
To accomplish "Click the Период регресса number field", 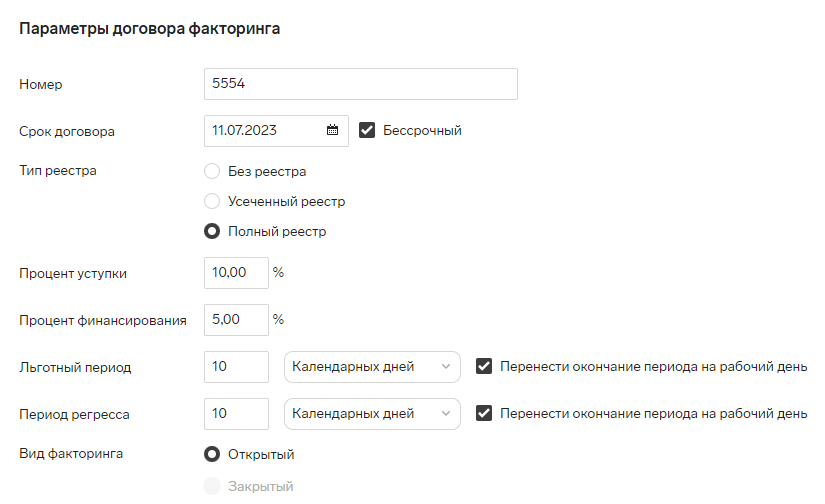I will [x=236, y=414].
